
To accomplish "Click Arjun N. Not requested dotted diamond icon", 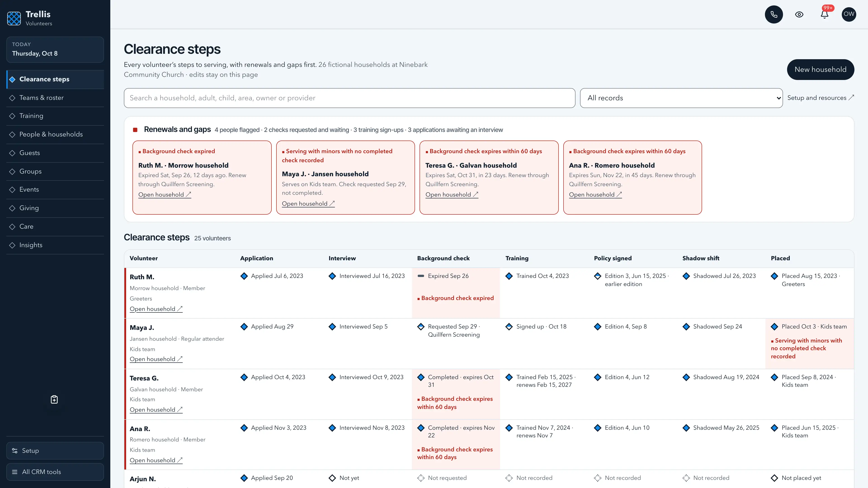I will pyautogui.click(x=421, y=478).
